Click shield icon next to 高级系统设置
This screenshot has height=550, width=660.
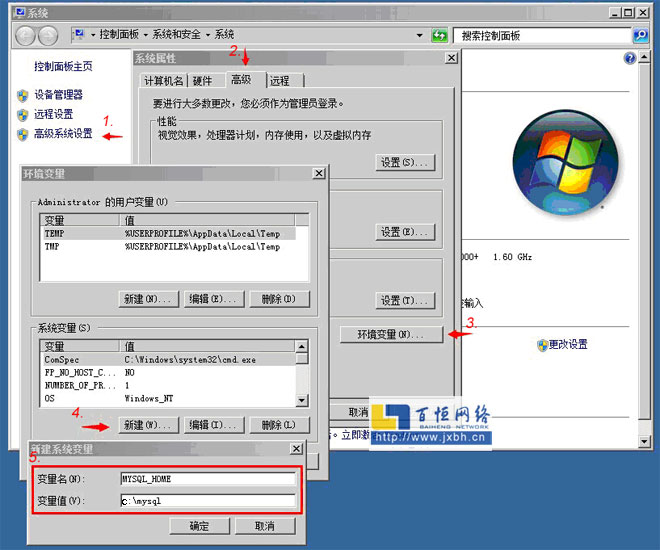pos(22,134)
